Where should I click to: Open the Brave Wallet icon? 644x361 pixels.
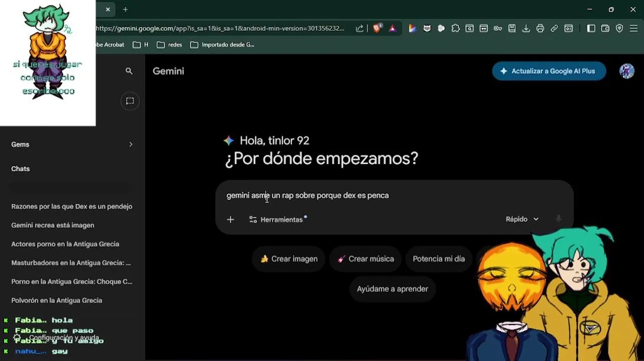tap(605, 29)
